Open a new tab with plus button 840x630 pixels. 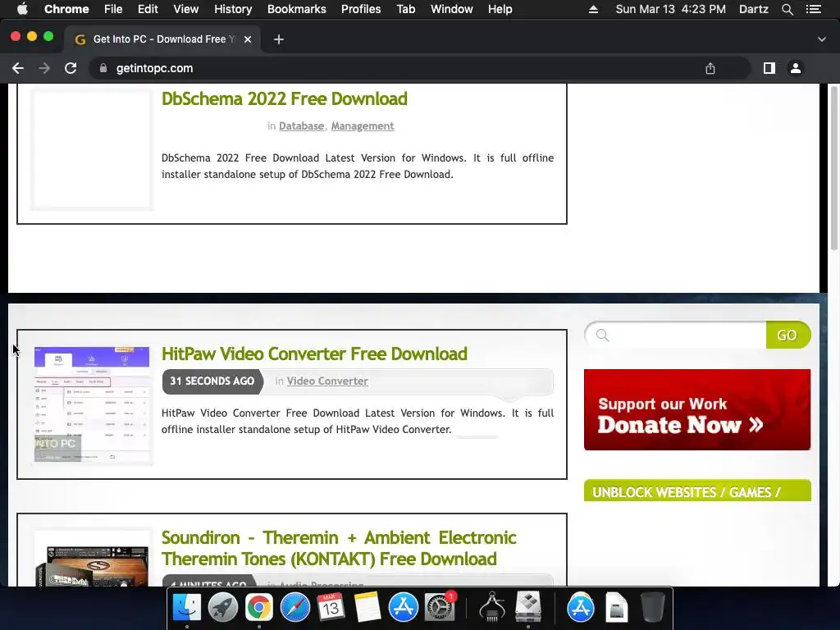pyautogui.click(x=279, y=39)
